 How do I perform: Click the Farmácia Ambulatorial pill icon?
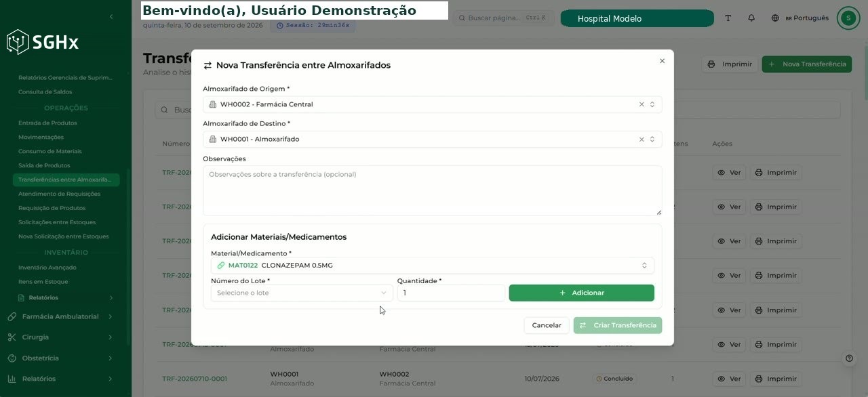[12, 316]
